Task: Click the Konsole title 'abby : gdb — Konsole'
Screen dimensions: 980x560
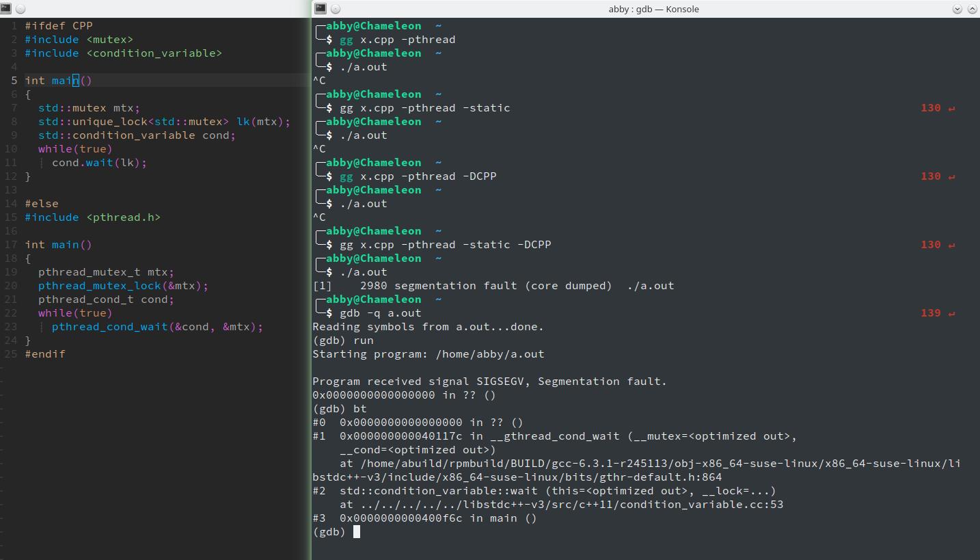Action: point(653,9)
